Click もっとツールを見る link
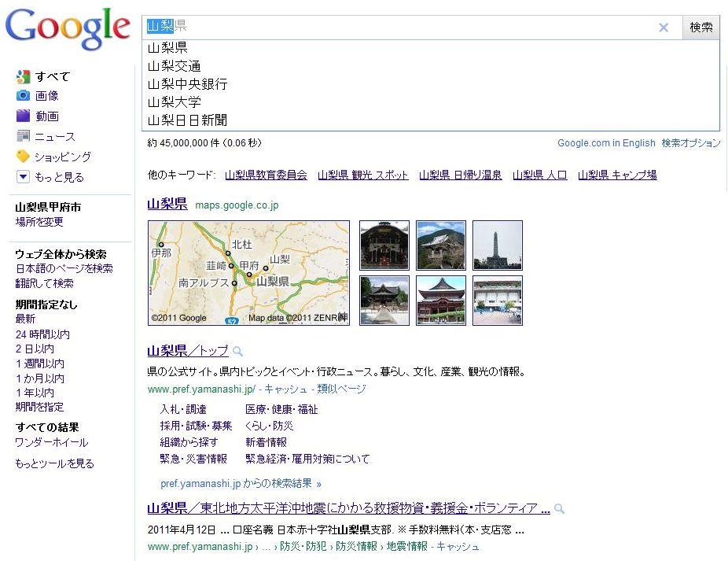This screenshot has height=561, width=728. coord(54,463)
